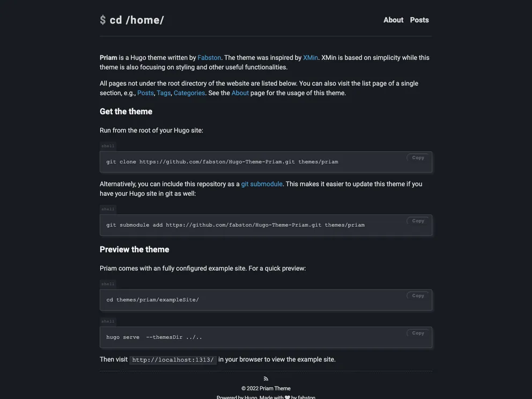
Task: Visit the Tags list page link
Action: pyautogui.click(x=164, y=93)
